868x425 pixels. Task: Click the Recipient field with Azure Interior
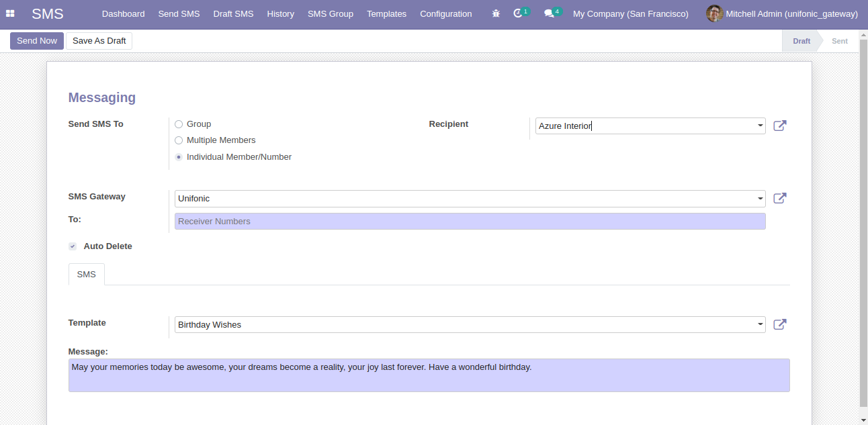click(x=650, y=126)
